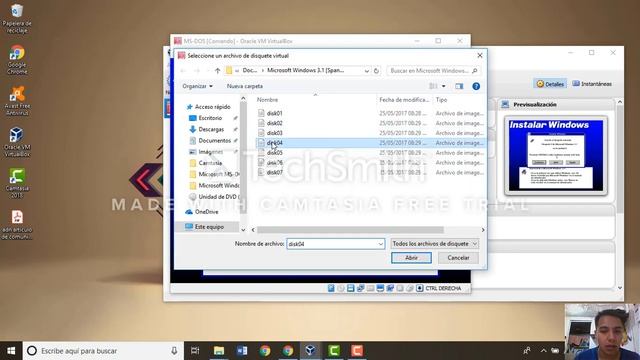This screenshot has width=640, height=360.
Task: Click the Windows Start button
Action: (11, 351)
